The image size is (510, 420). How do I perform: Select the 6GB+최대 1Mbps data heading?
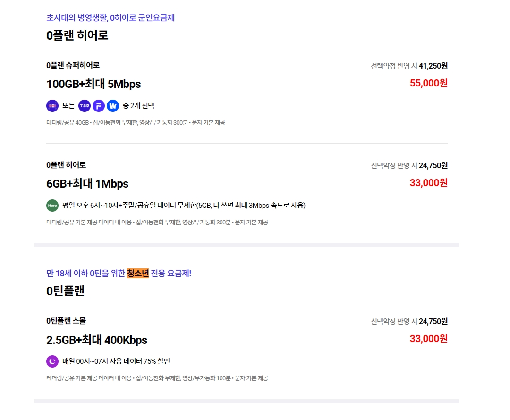(87, 184)
